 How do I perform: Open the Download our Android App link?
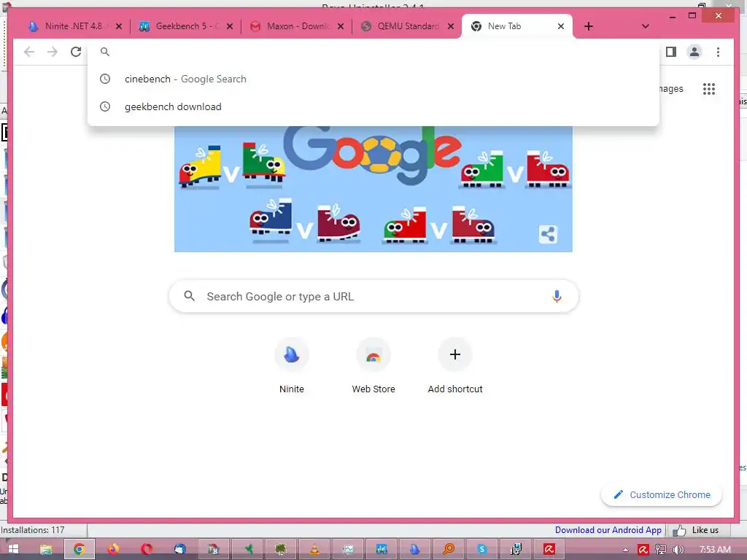[608, 530]
